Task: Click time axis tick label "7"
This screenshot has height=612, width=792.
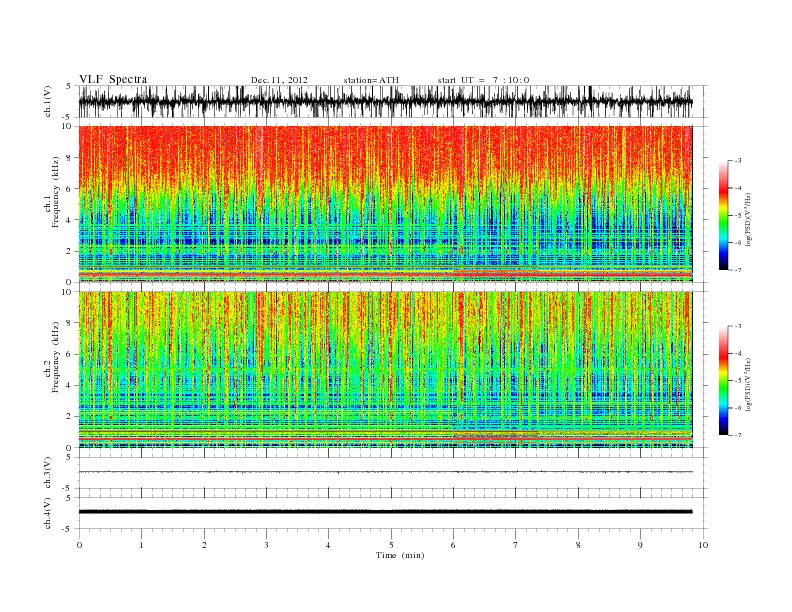Action: pos(516,545)
